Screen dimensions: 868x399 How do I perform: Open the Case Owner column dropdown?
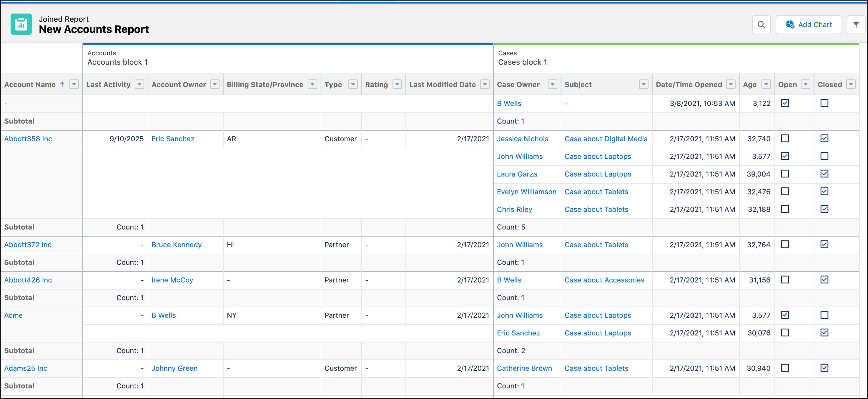click(552, 84)
